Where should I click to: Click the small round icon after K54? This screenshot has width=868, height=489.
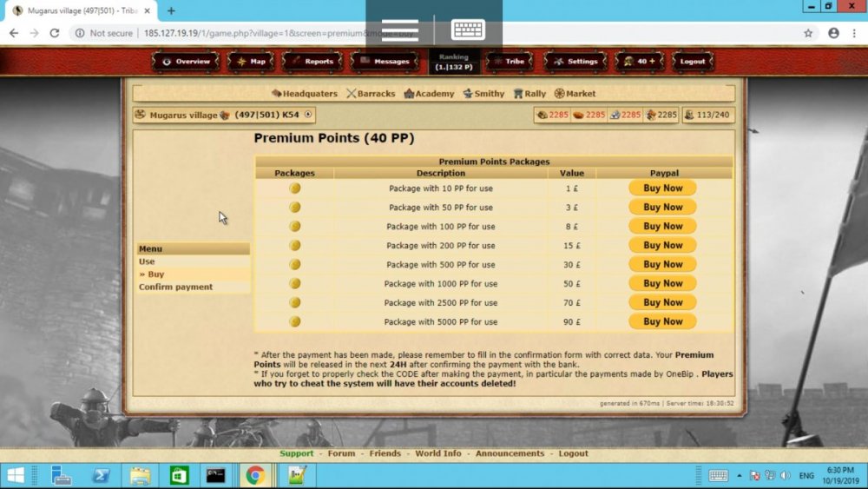coord(307,115)
